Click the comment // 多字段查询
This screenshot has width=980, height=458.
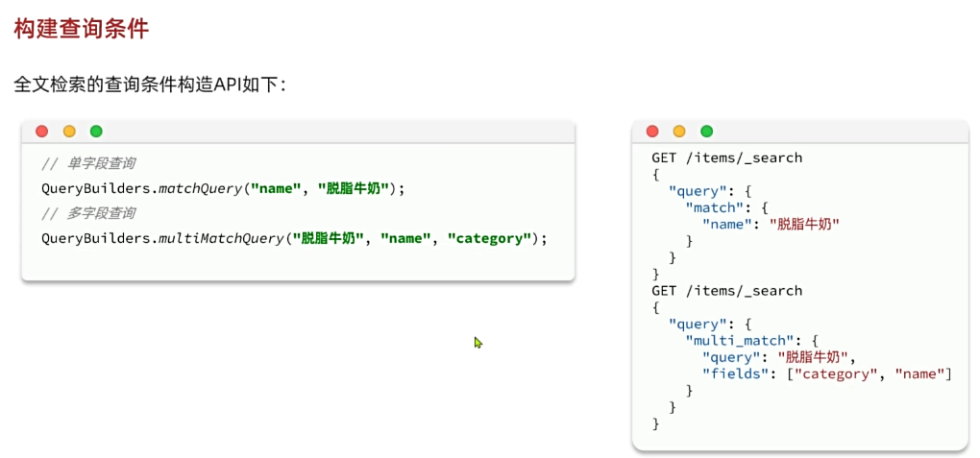(88, 213)
